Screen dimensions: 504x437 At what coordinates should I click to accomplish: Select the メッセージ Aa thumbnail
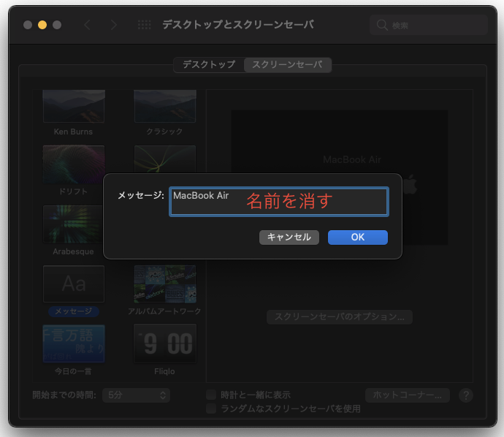[x=74, y=284]
